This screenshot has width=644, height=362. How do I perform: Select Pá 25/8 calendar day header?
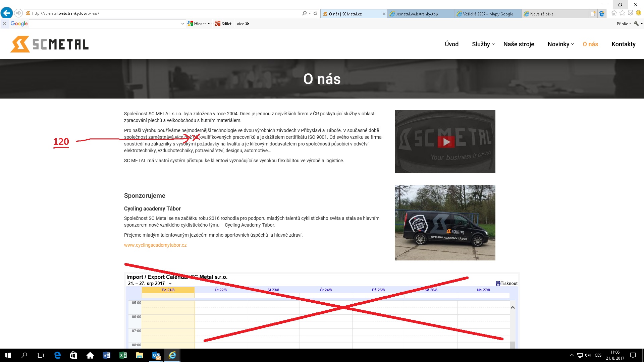(x=378, y=290)
